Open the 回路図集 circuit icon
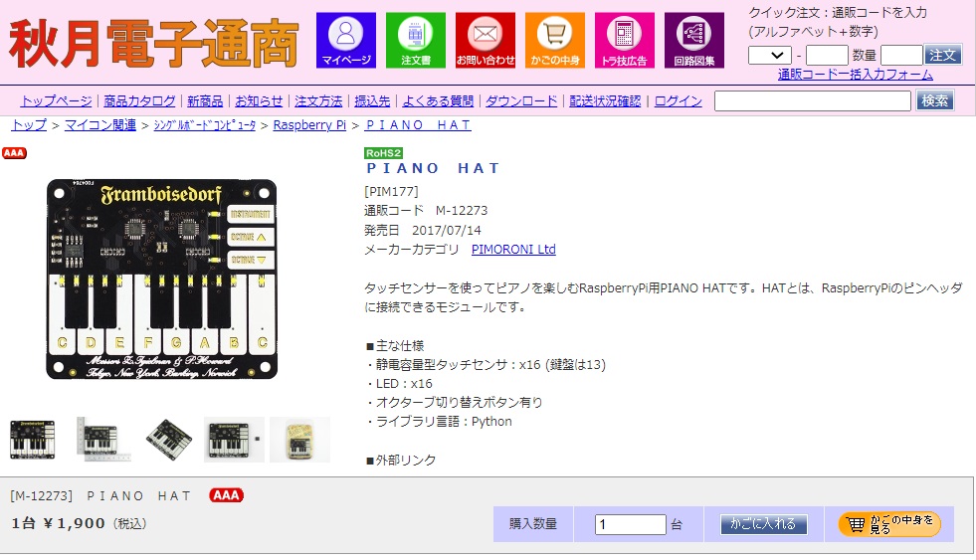The image size is (976, 560). [694, 41]
